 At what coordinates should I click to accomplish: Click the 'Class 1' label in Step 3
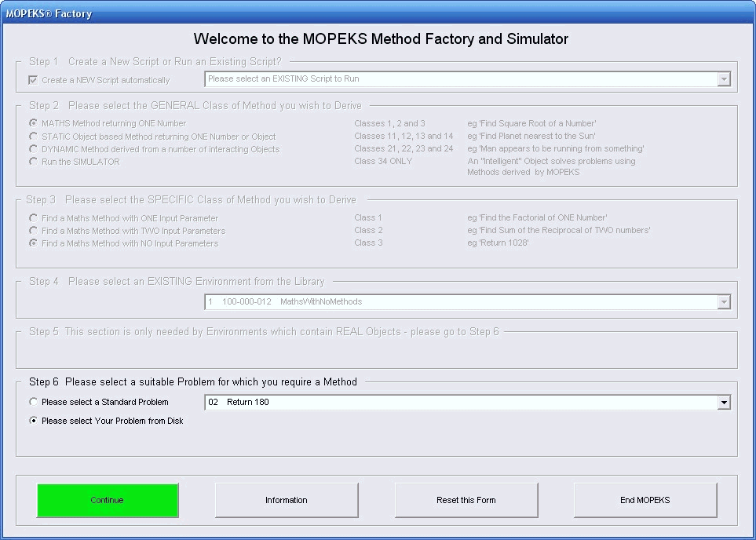368,217
